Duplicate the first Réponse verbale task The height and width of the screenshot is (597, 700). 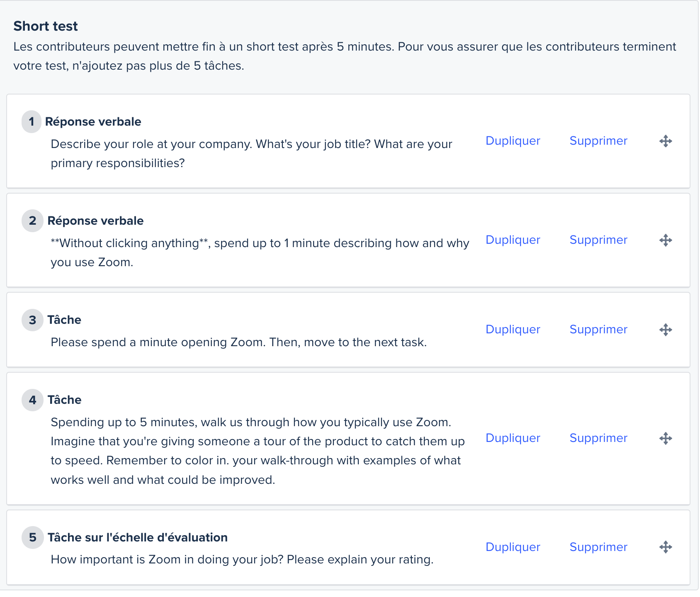513,141
